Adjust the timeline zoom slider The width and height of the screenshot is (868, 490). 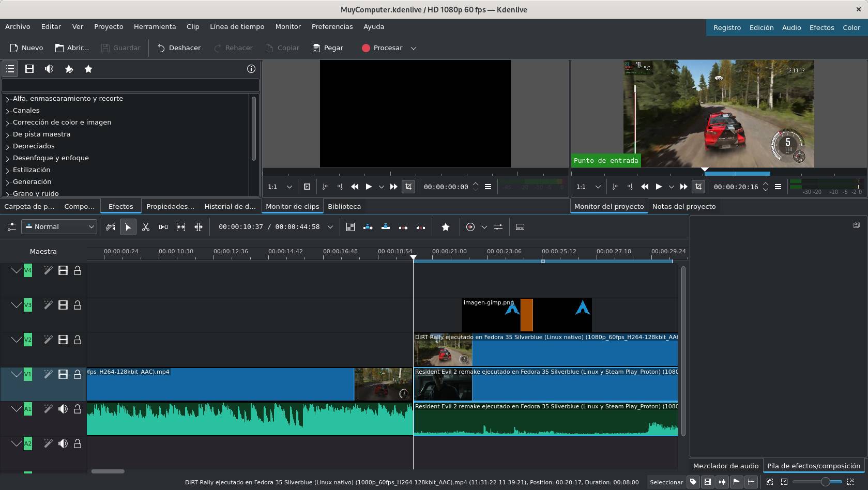point(825,482)
